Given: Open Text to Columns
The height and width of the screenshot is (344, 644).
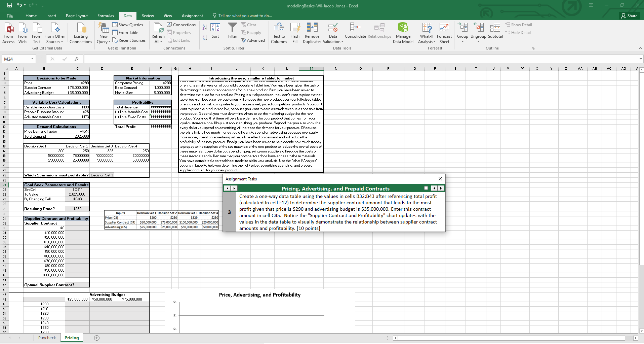Looking at the screenshot, I should pyautogui.click(x=279, y=32).
